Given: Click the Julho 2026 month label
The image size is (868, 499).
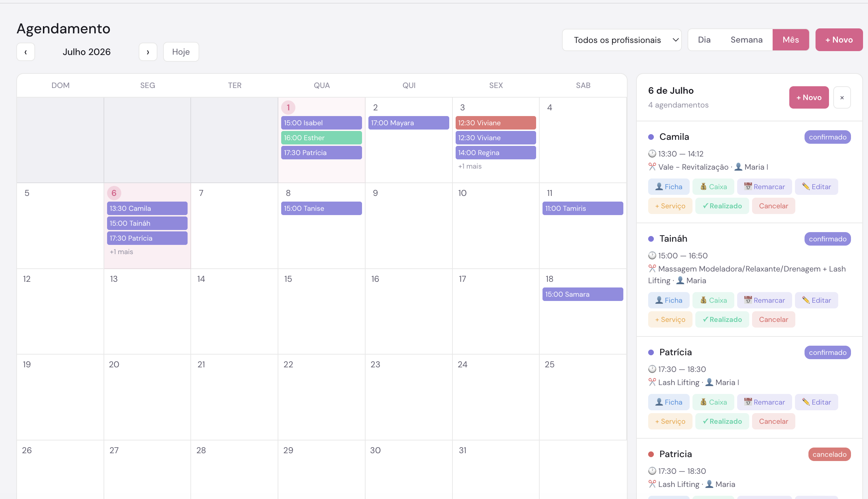Looking at the screenshot, I should tap(87, 52).
